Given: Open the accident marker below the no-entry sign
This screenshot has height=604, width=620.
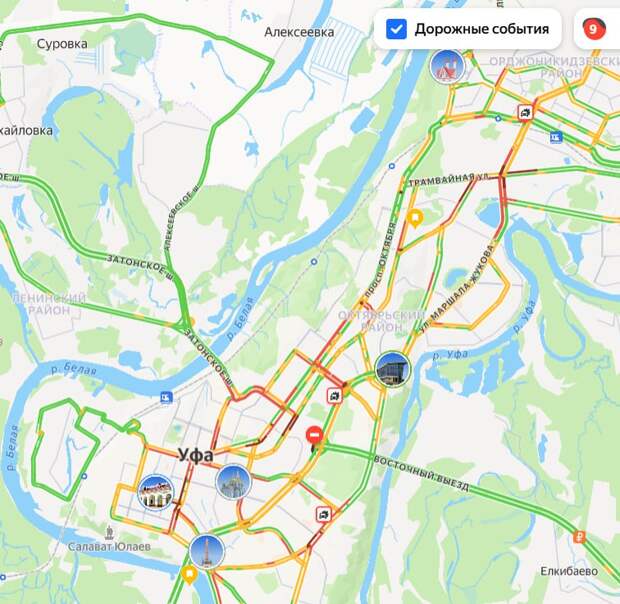Looking at the screenshot, I should pyautogui.click(x=324, y=515).
